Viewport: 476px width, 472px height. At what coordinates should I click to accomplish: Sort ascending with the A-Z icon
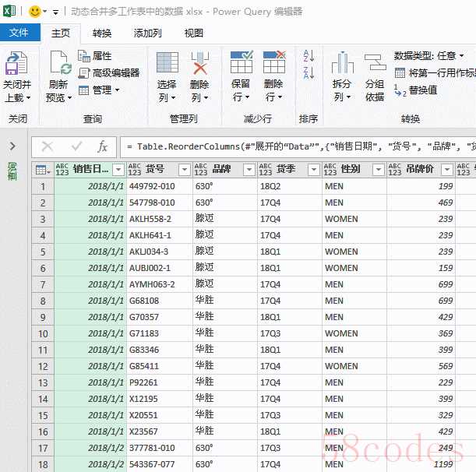309,56
